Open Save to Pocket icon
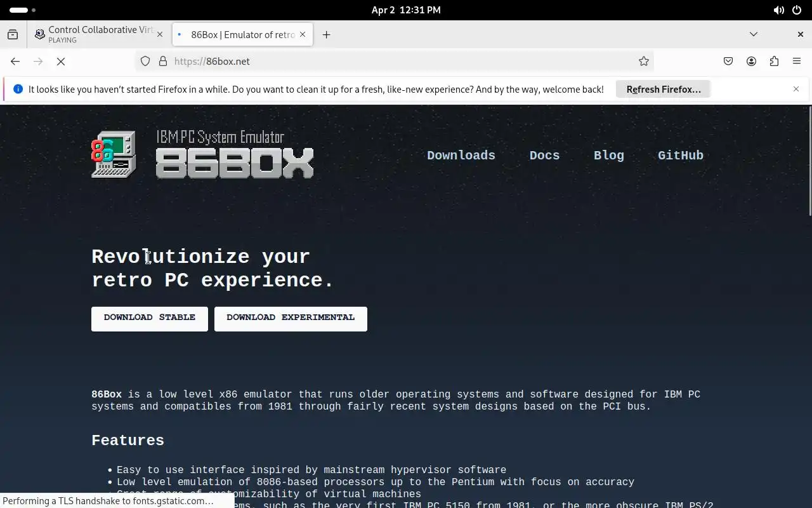The height and width of the screenshot is (508, 812). [728, 61]
